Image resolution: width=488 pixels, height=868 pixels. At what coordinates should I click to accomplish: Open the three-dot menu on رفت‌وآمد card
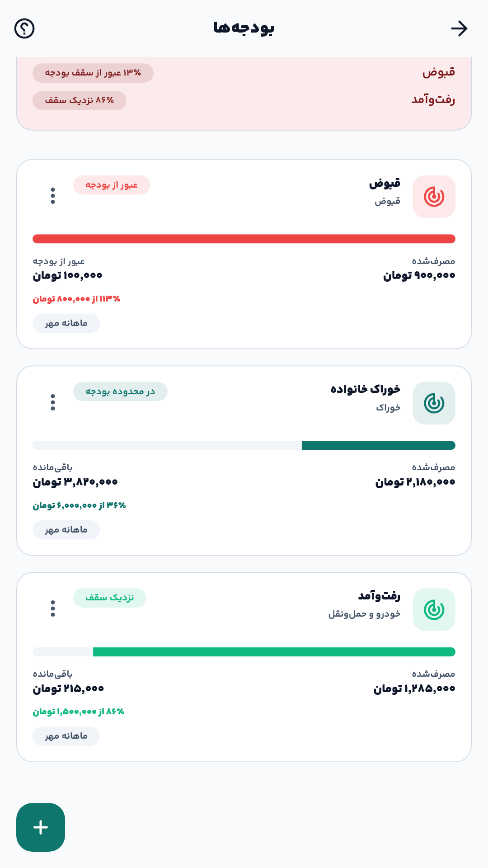tap(53, 609)
